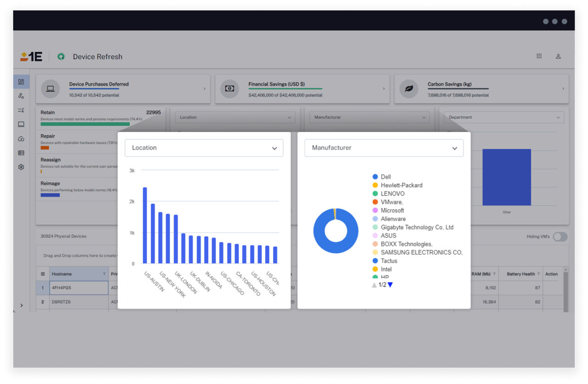Viewport: 588px width, 384px height.
Task: Expand the sidebar with the bottom chevron
Action: point(21,305)
